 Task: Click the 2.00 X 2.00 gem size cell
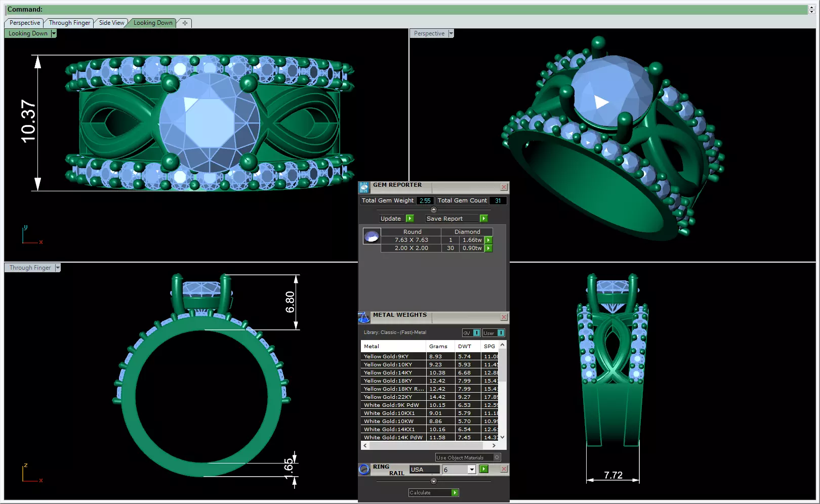click(x=412, y=248)
